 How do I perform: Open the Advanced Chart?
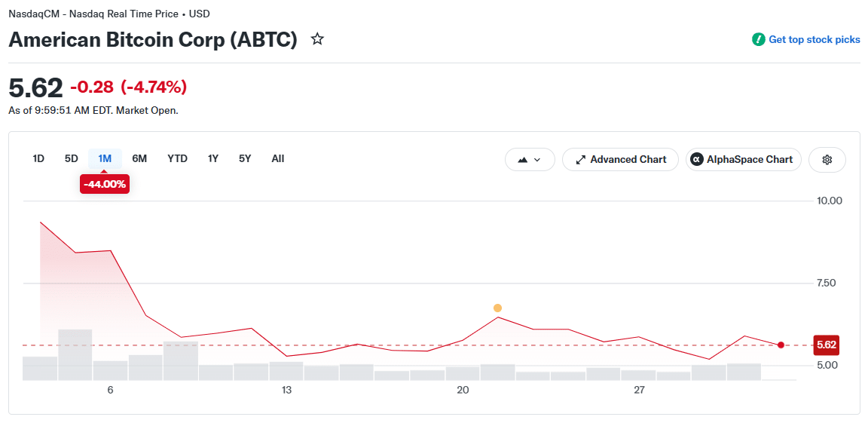(621, 159)
